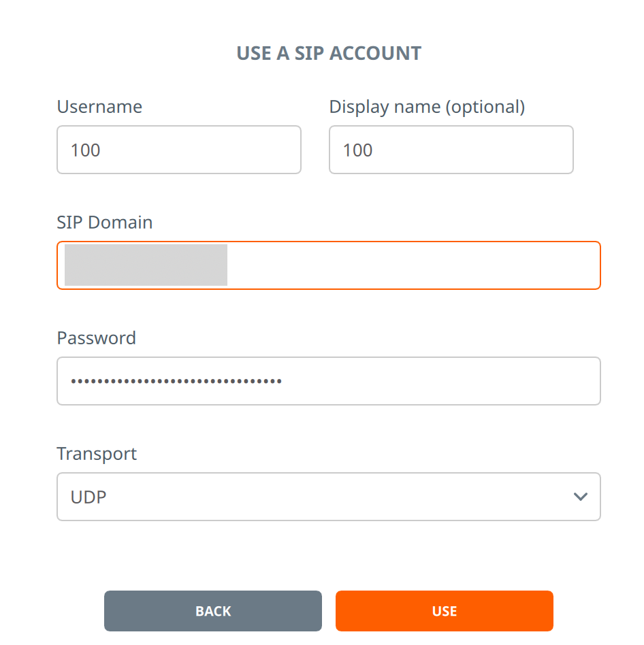Focus the Password input field

click(329, 381)
